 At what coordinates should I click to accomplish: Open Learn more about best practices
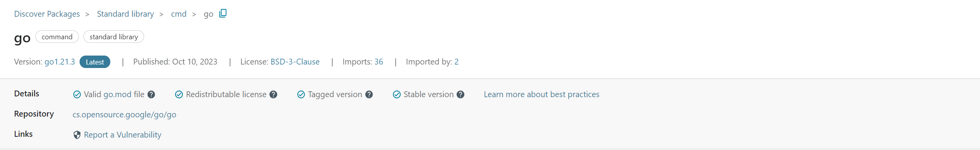click(542, 94)
